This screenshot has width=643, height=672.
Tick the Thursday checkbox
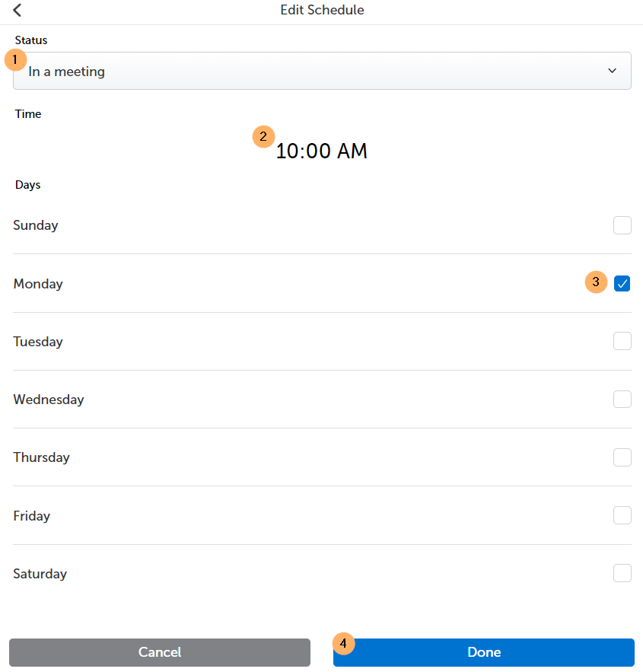[622, 457]
